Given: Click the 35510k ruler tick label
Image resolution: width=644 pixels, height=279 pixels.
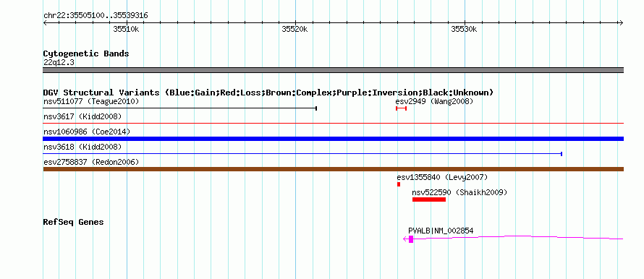Looking at the screenshot, I should 126,30.
